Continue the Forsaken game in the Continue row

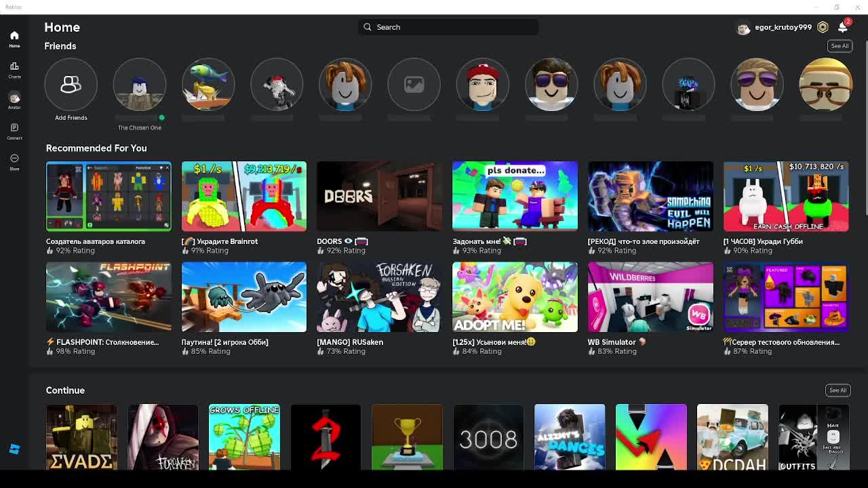tap(163, 437)
